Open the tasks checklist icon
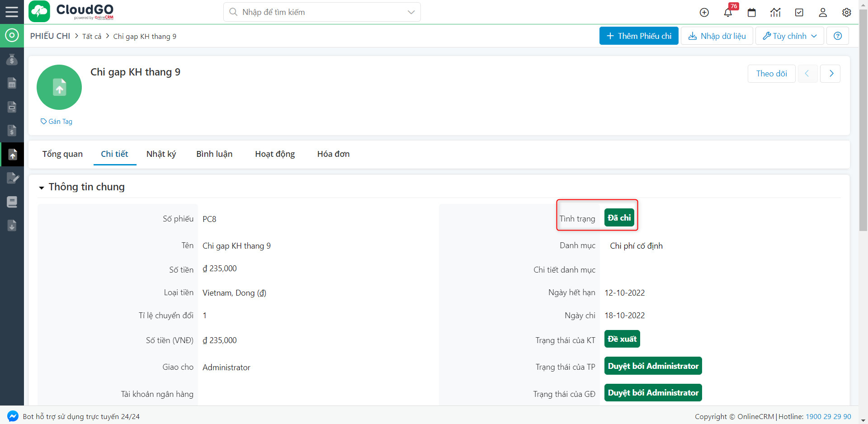The width and height of the screenshot is (868, 424). [x=799, y=12]
